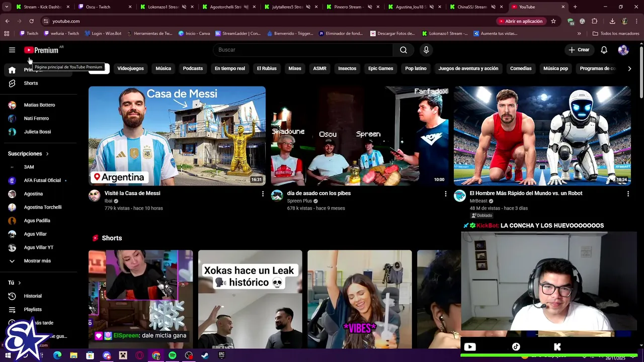
Task: Open File Explorer from the taskbar
Action: coord(74,355)
